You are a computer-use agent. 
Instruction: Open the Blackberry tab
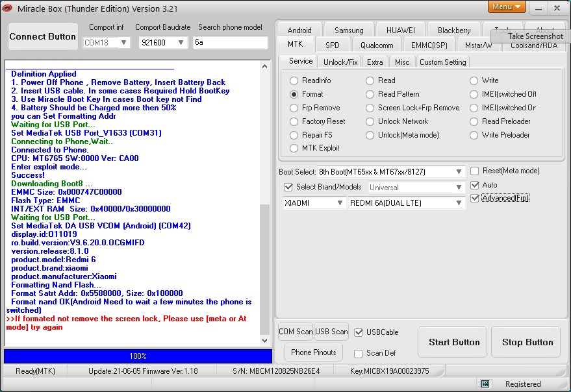pos(453,31)
